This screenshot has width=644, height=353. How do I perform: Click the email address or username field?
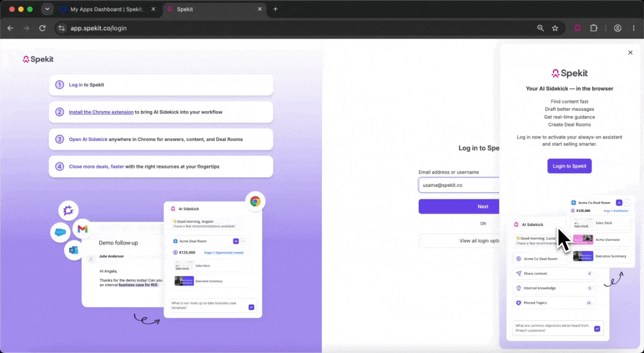click(459, 185)
